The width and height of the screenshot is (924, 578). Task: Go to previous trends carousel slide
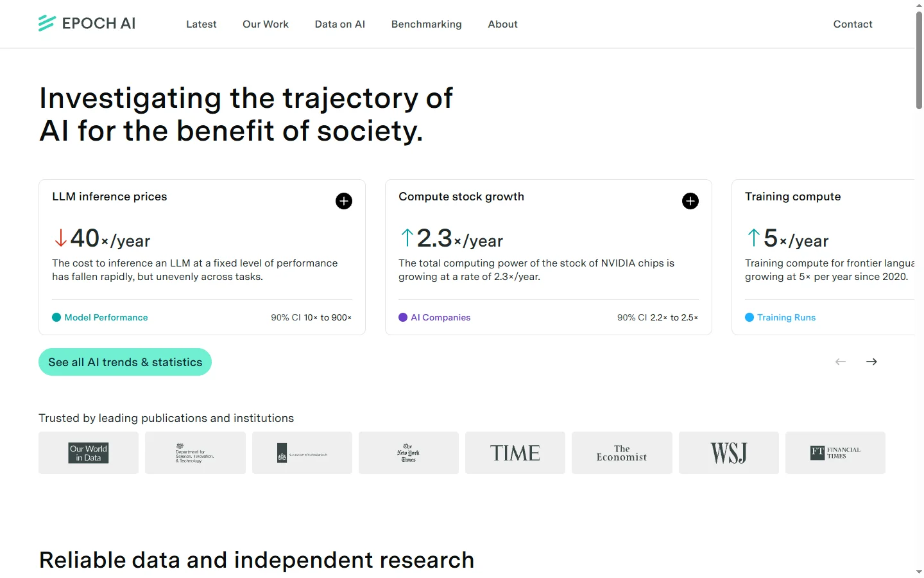coord(841,362)
